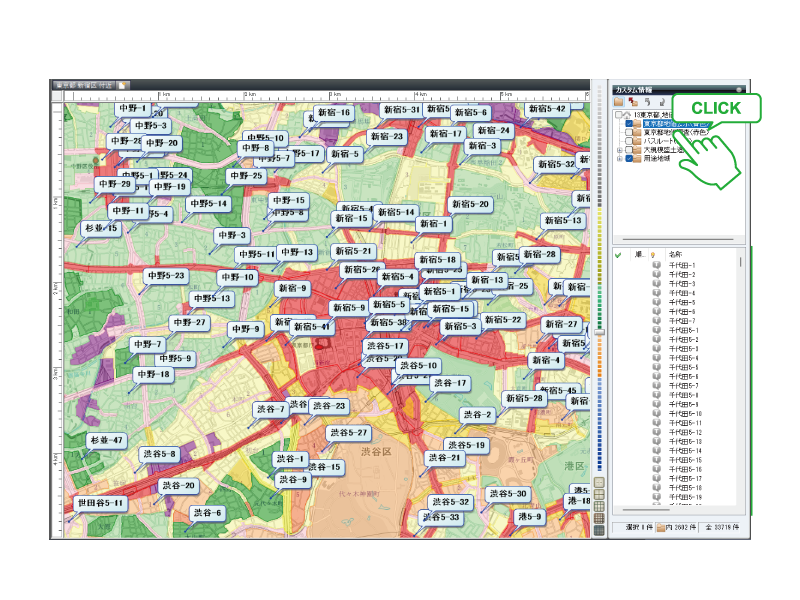Click the home icon of 13東京都 root node
Viewport: 800px width, 600px height.
click(x=627, y=115)
